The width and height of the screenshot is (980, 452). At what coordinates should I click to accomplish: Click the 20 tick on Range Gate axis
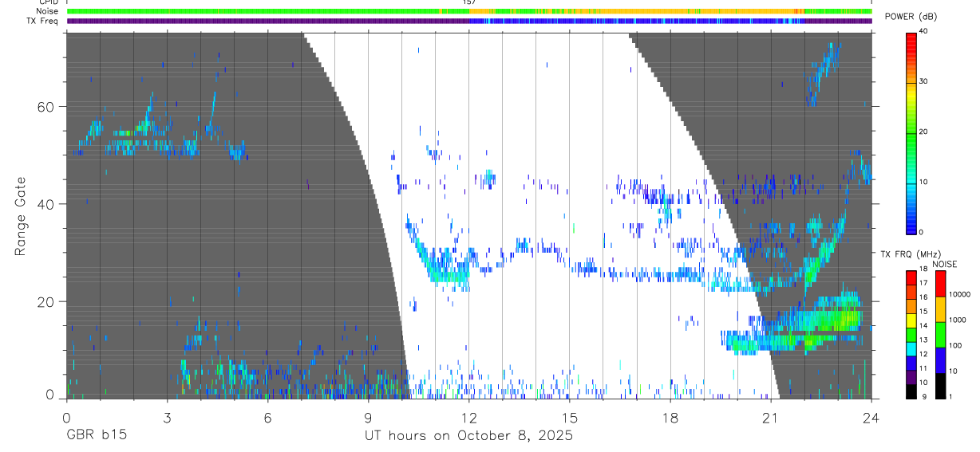coord(46,302)
